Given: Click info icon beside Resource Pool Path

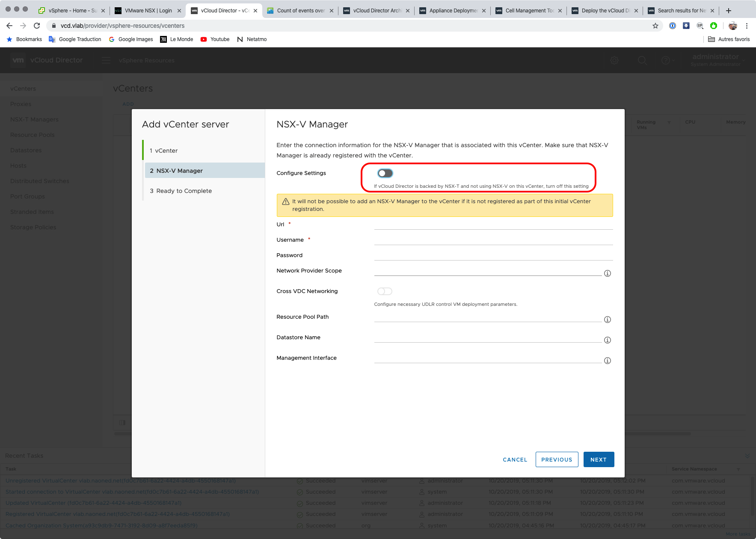Looking at the screenshot, I should click(x=607, y=320).
